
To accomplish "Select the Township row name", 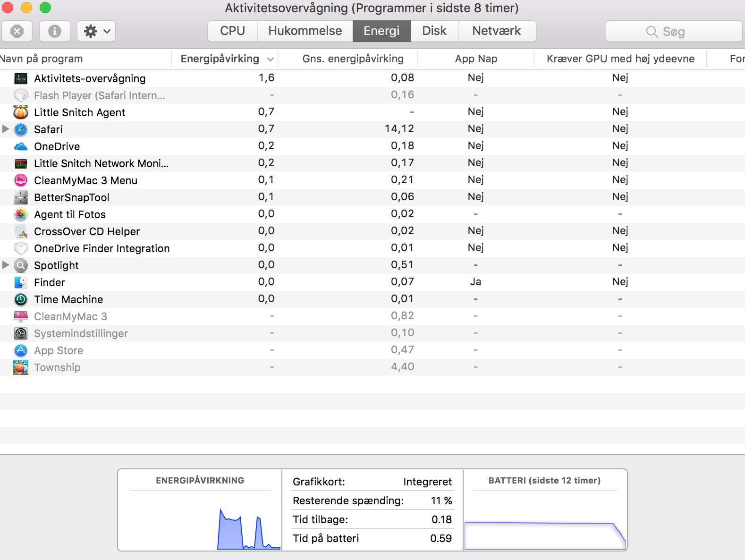I will pos(57,367).
